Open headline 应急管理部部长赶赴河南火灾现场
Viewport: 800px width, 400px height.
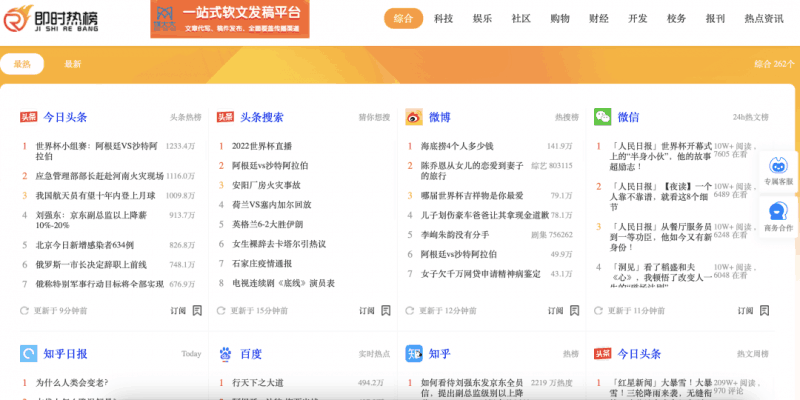coord(99,176)
